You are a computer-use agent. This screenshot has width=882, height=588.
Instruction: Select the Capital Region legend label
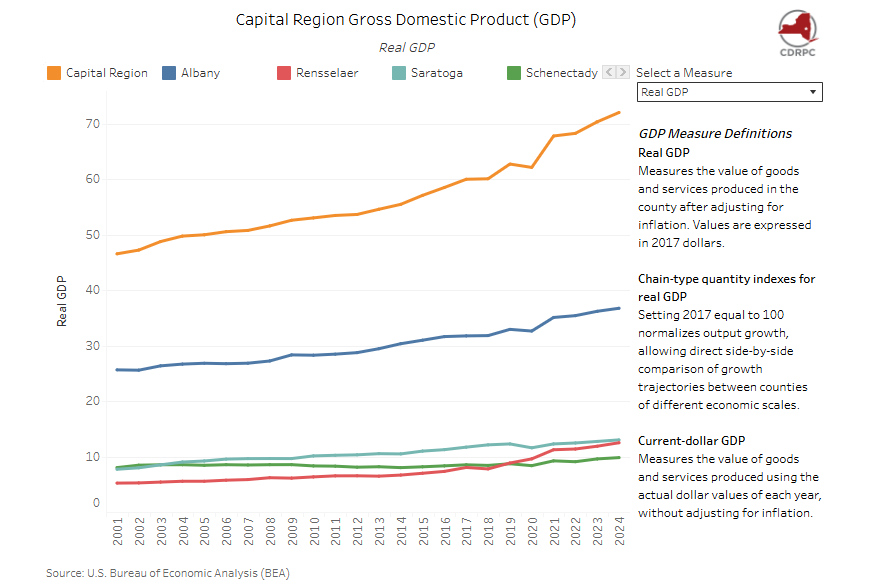point(107,73)
